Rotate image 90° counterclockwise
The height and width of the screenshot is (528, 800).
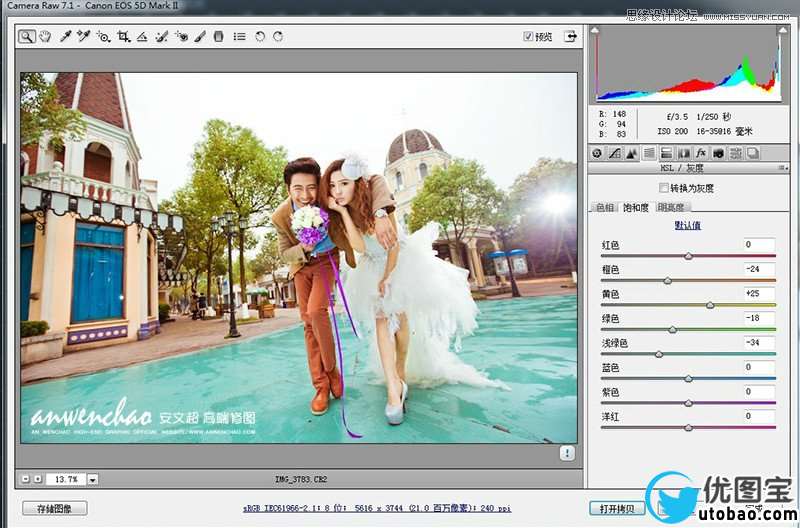tap(259, 36)
